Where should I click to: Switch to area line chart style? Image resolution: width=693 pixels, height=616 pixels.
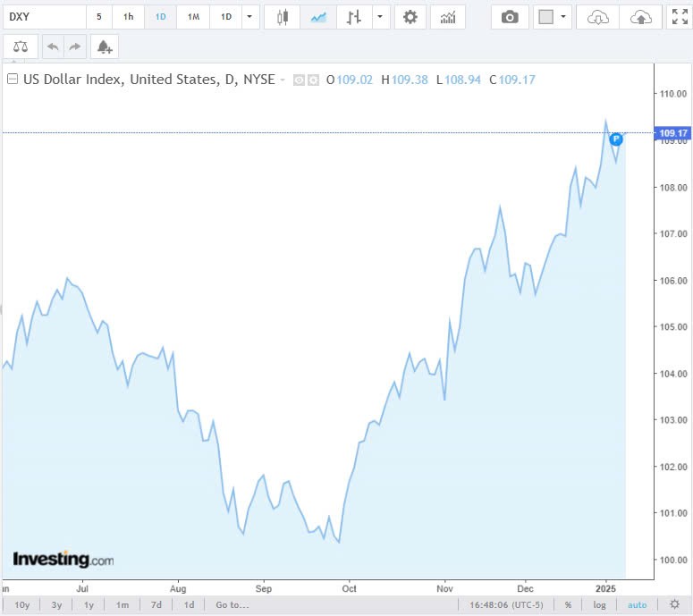pyautogui.click(x=318, y=17)
